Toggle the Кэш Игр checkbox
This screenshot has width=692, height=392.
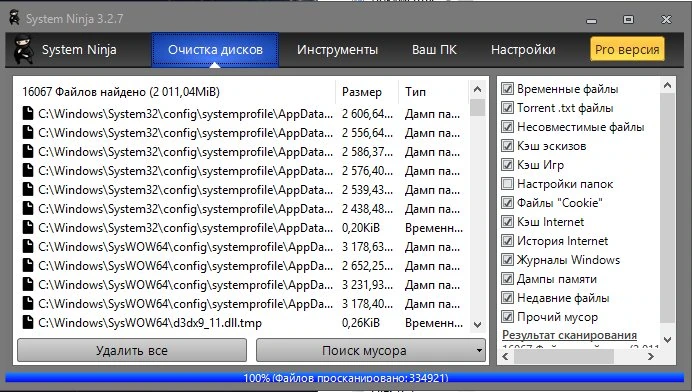pyautogui.click(x=508, y=165)
